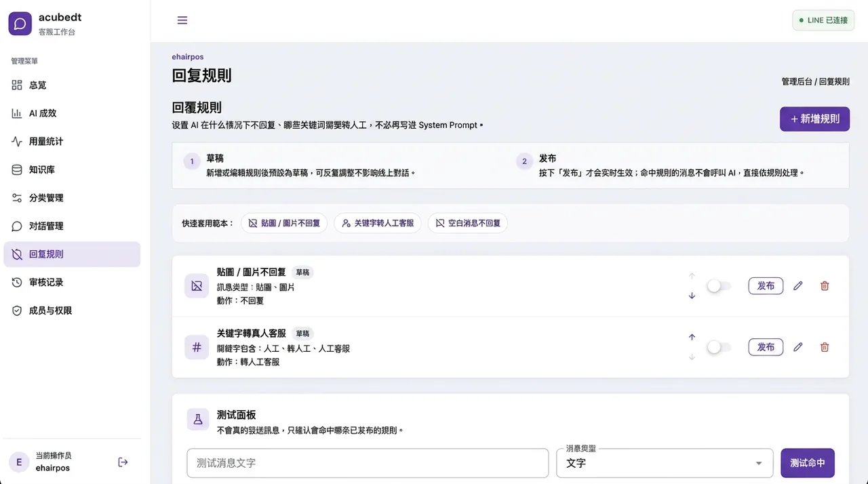
Task: Click the E avatar of current operator
Action: point(18,462)
